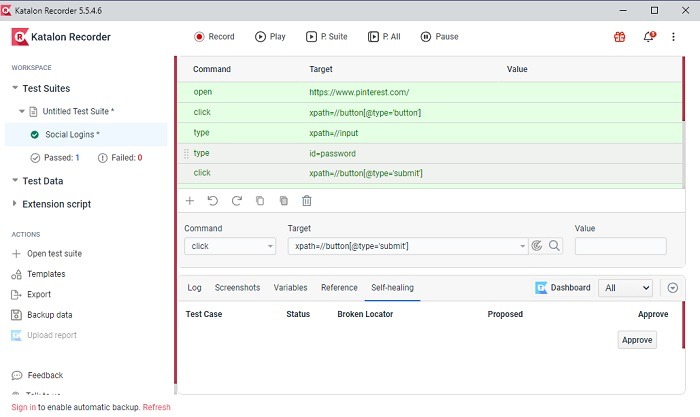
Task: Switch to the Self-healing tab
Action: (x=392, y=288)
